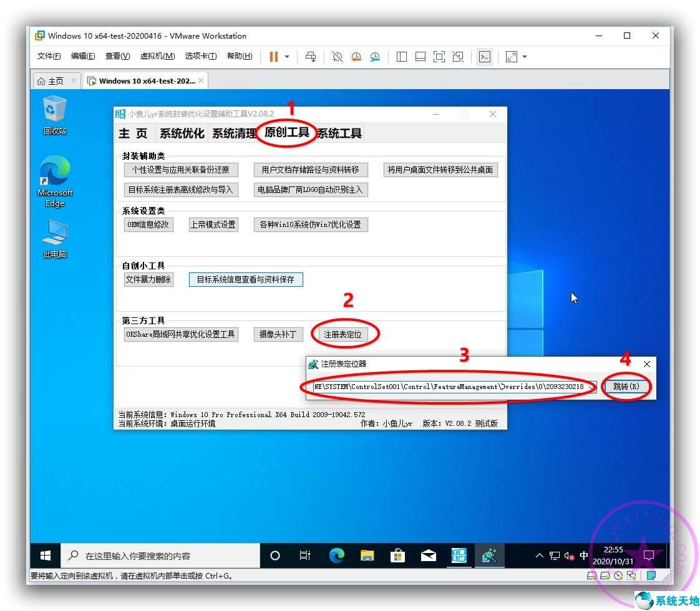
Task: Revert the VM to its snapshot
Action: 356,57
